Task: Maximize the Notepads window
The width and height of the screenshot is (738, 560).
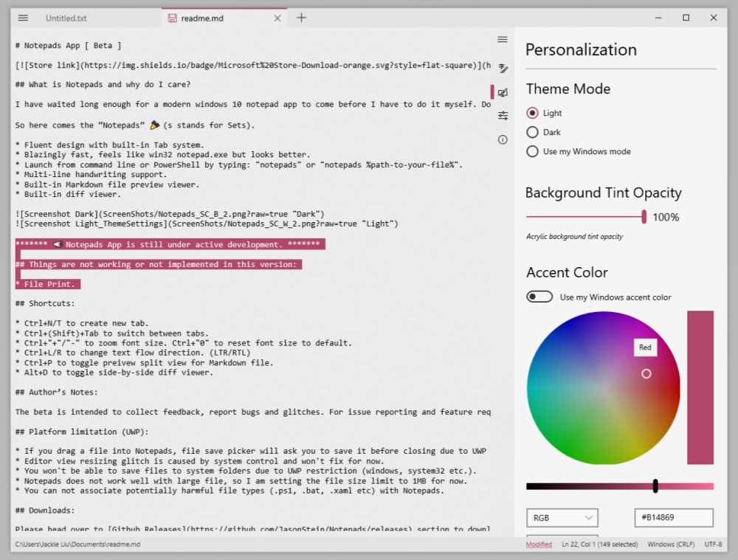Action: (x=686, y=18)
